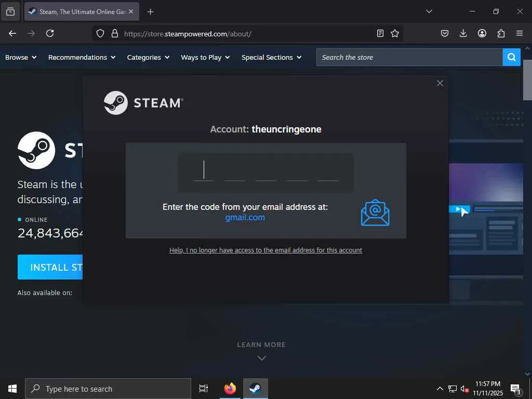
Task: Switch to Firefox on the taskbar
Action: click(x=230, y=389)
